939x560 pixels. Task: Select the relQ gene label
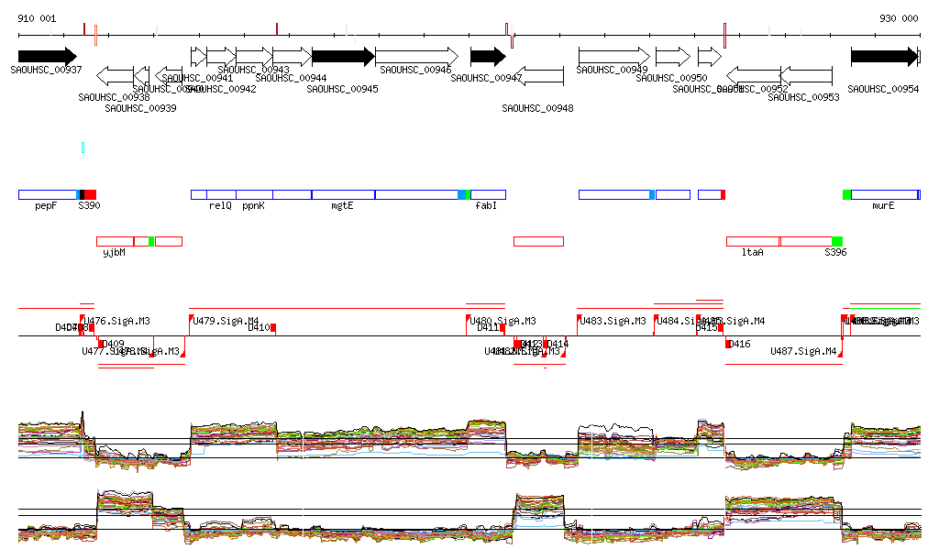[x=220, y=205]
